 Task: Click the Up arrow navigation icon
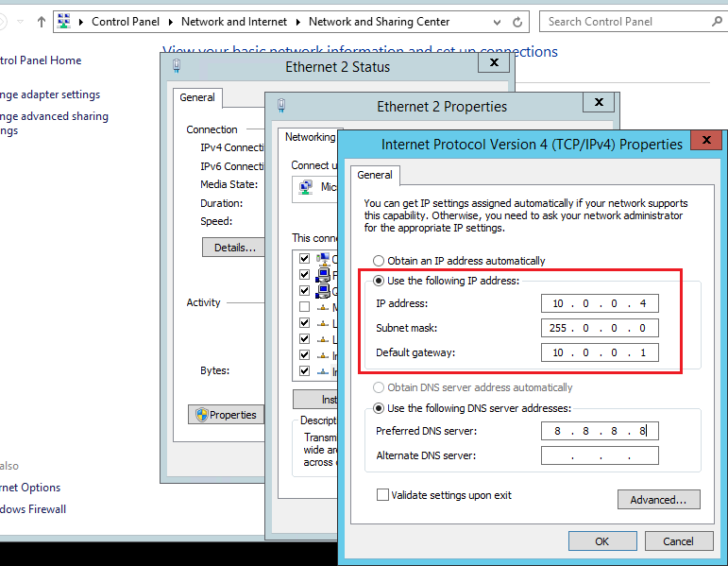[42, 22]
